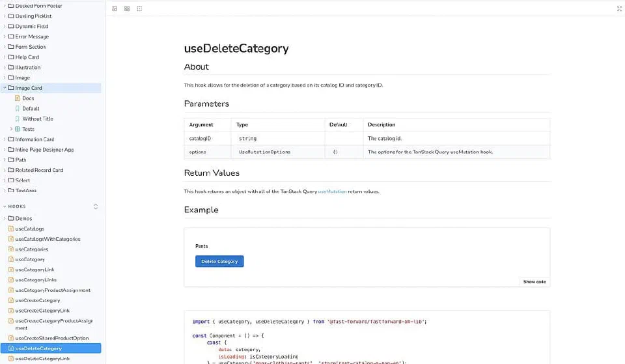Enter fullscreen using the top-right icon

619,8
